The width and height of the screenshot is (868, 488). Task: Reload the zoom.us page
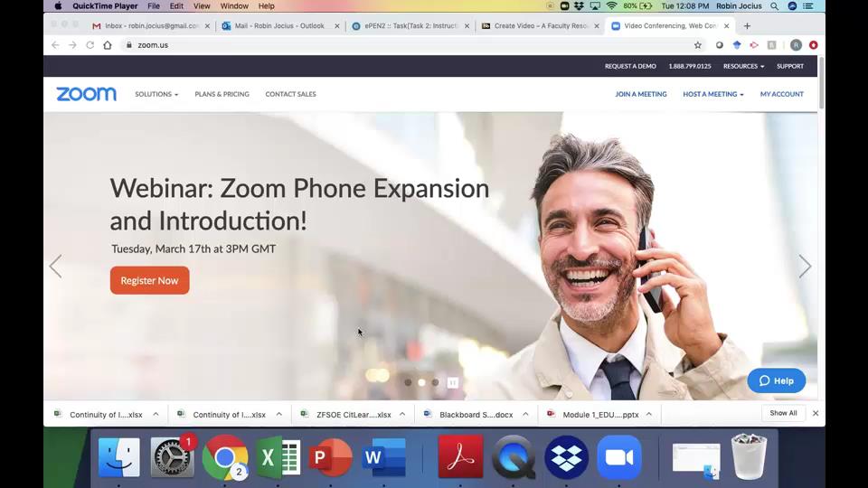[90, 45]
